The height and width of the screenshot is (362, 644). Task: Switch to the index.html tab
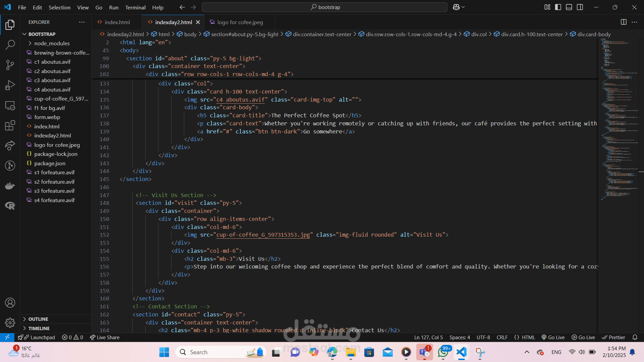click(117, 22)
